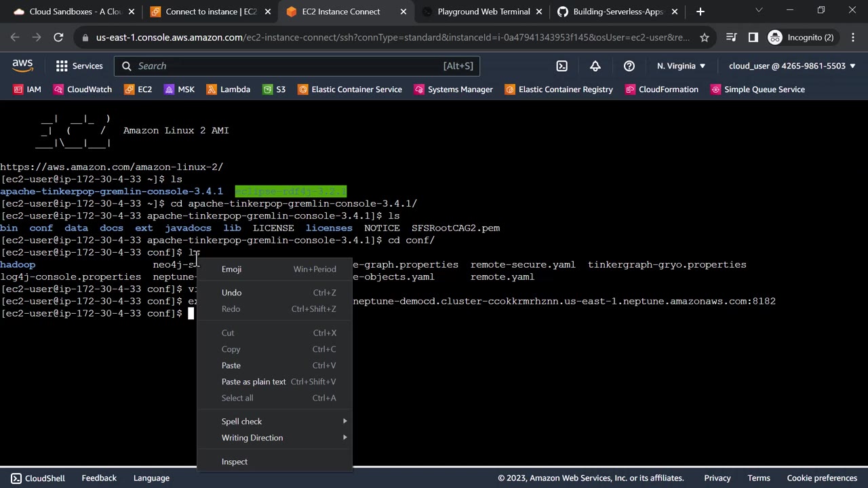Click the notifications bell icon
The width and height of the screenshot is (868, 488).
click(x=595, y=66)
